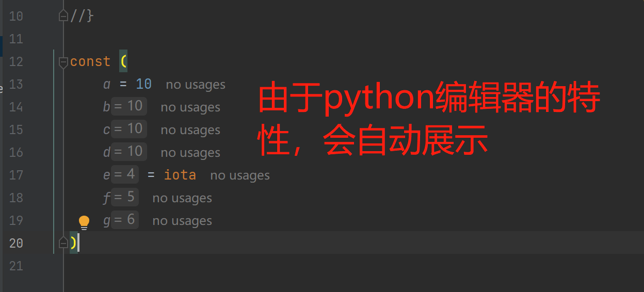Open the "no usages" hint for constant b

tap(190, 107)
